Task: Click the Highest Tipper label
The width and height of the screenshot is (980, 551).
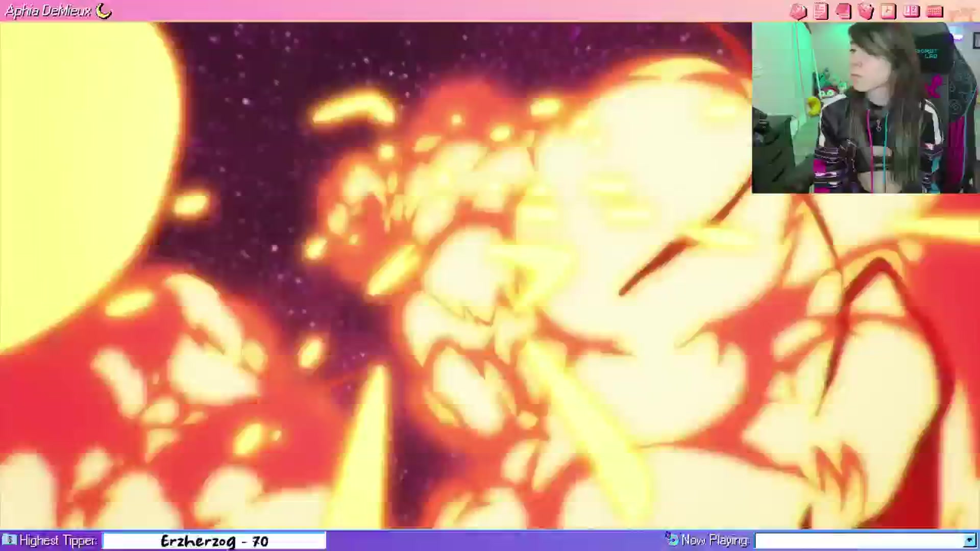Action: tap(58, 540)
